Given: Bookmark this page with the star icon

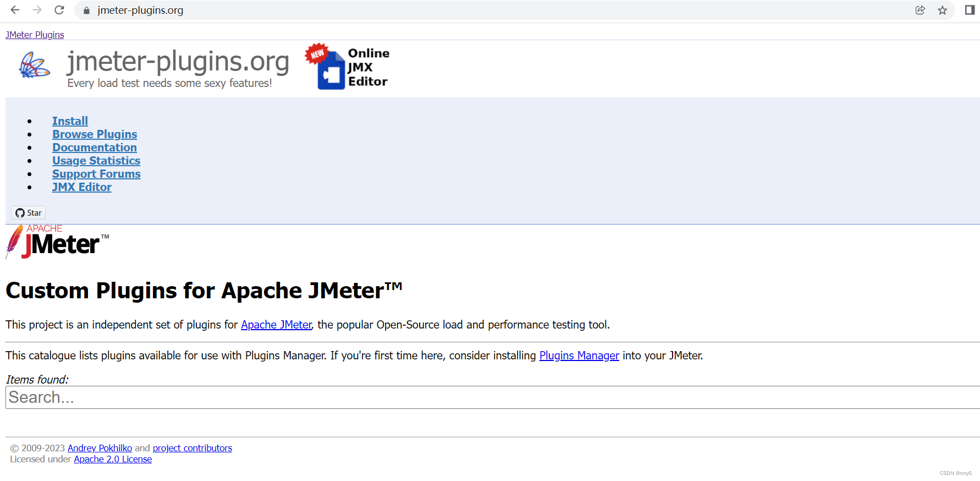Looking at the screenshot, I should [942, 10].
